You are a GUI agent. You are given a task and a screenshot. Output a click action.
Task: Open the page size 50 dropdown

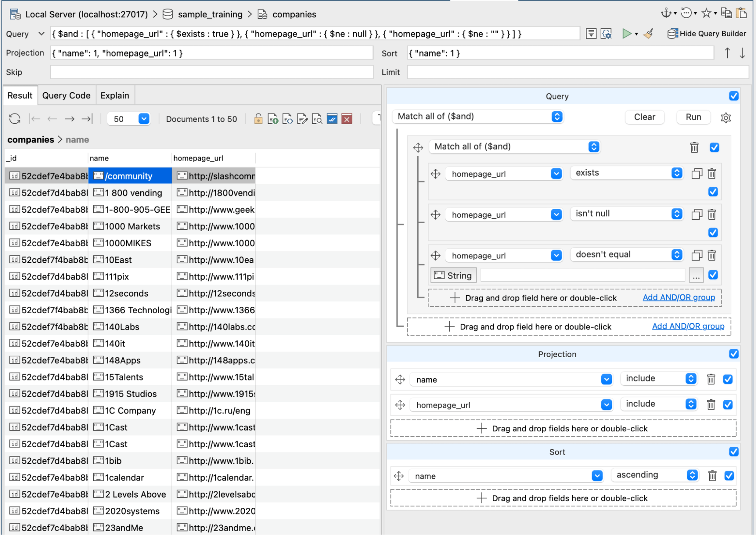144,119
